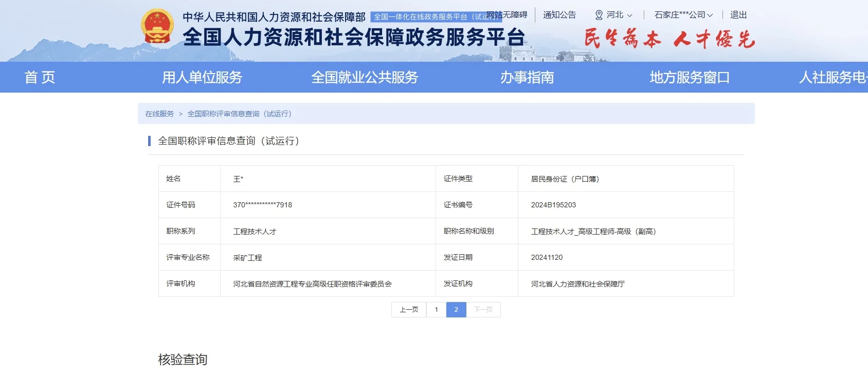Click the certificate number 2024B195203
Viewport: 868px width, 373px height.
[553, 205]
